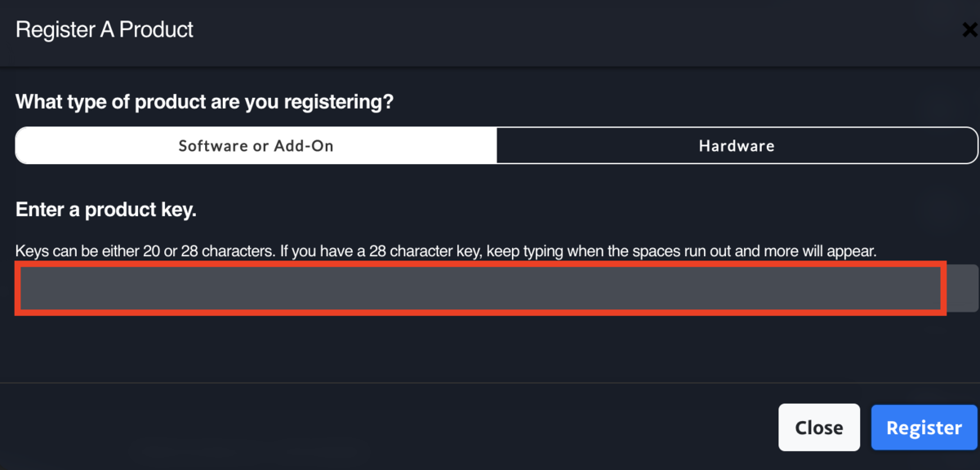
Task: Close the dialog with the X icon
Action: click(x=969, y=31)
